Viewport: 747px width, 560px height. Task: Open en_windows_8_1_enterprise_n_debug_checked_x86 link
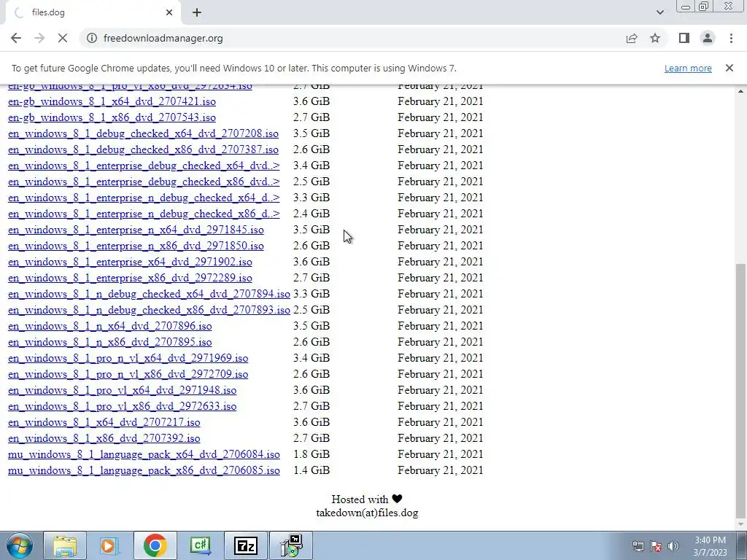click(x=144, y=214)
